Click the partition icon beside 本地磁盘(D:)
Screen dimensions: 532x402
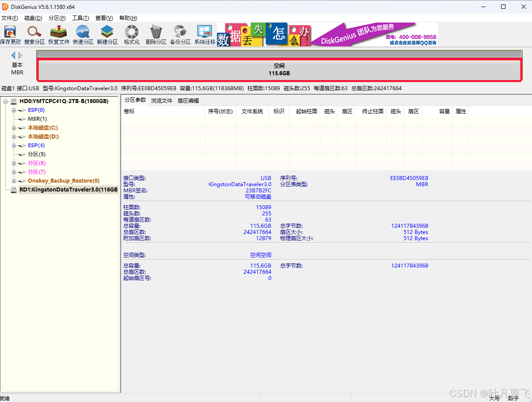tap(23, 137)
